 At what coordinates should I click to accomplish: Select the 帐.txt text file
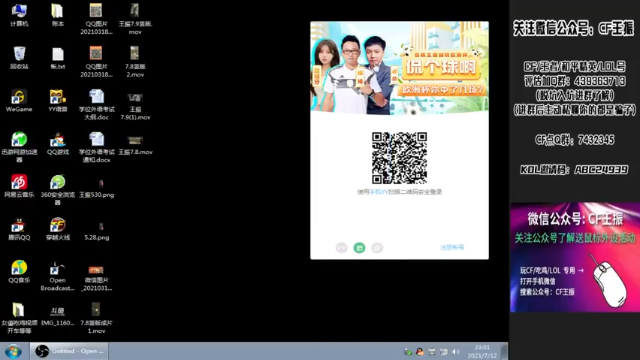pyautogui.click(x=58, y=58)
